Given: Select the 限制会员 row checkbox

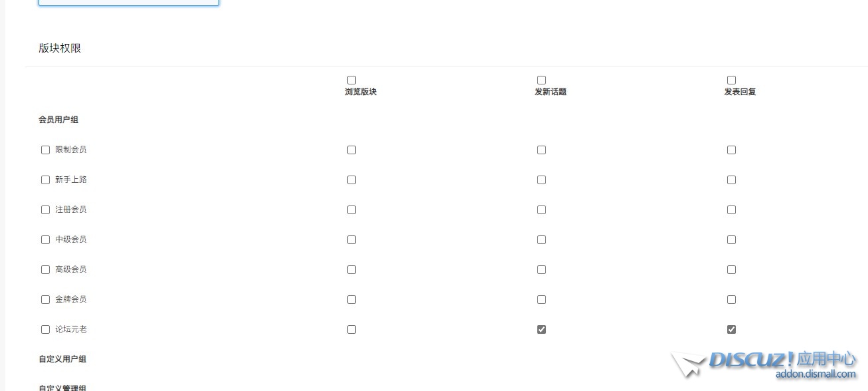Looking at the screenshot, I should (x=45, y=150).
